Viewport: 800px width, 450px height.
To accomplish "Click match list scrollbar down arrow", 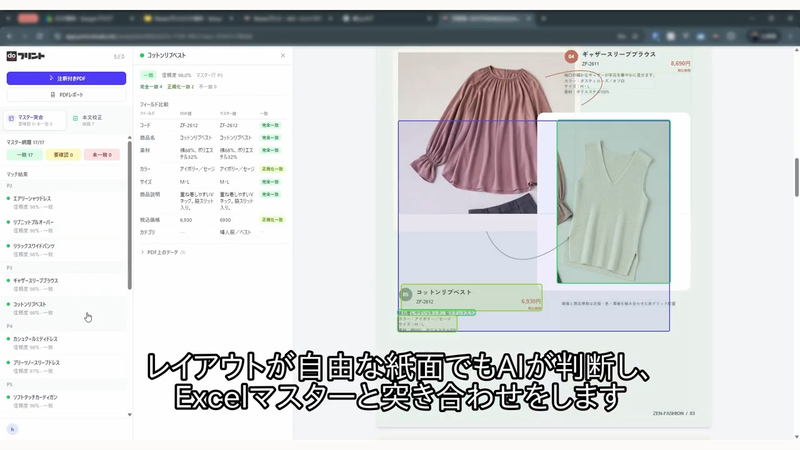I will click(130, 415).
